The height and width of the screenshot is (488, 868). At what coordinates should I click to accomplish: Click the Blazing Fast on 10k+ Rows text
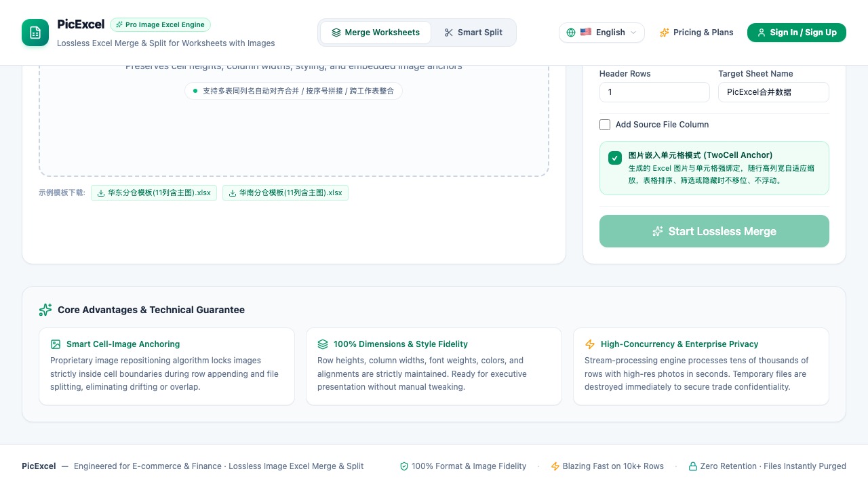coord(613,466)
